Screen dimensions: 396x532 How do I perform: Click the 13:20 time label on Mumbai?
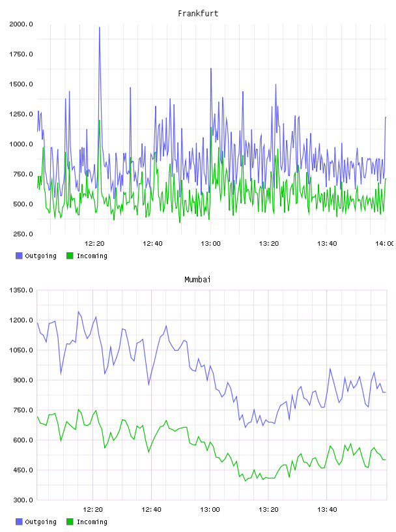pyautogui.click(x=268, y=510)
